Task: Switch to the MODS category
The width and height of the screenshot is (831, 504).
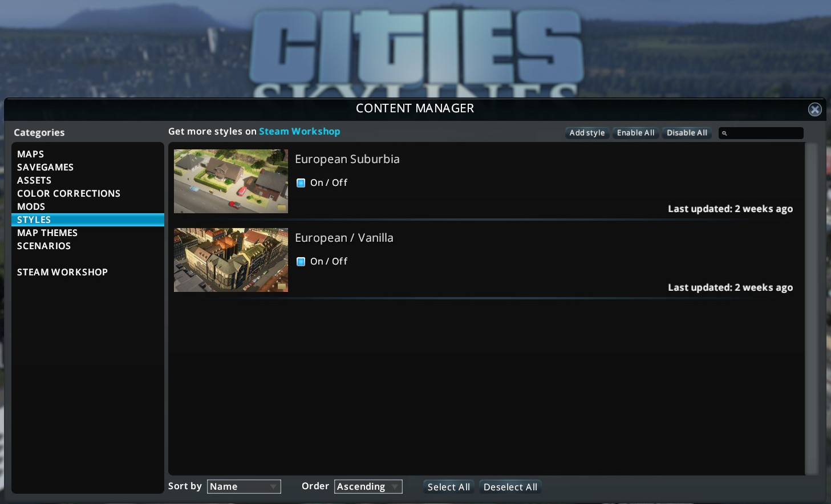Action: pos(31,206)
